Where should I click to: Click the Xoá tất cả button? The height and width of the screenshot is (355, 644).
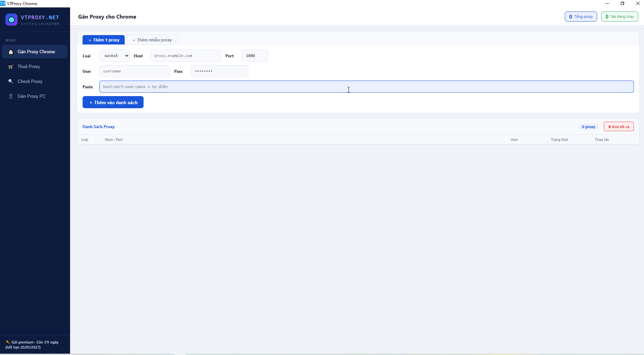pyautogui.click(x=619, y=126)
